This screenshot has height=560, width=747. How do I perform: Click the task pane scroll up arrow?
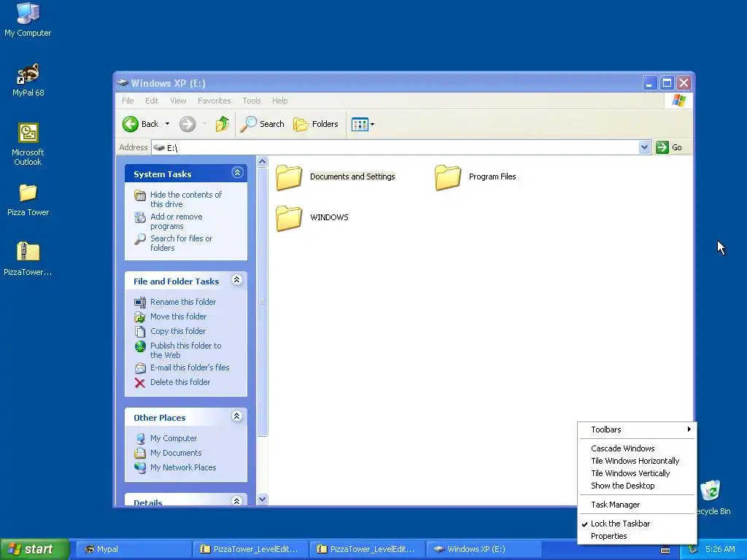(262, 162)
